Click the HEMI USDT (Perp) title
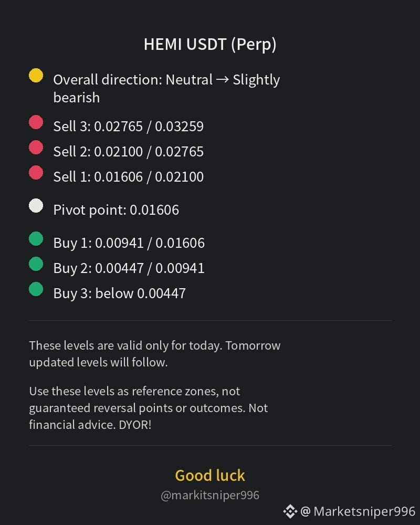The height and width of the screenshot is (525, 420). tap(210, 45)
